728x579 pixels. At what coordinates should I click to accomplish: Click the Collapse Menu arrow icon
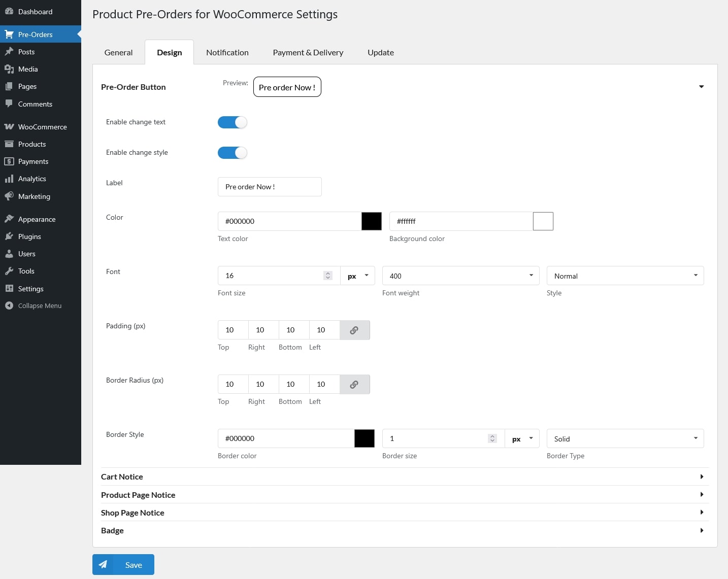click(9, 305)
